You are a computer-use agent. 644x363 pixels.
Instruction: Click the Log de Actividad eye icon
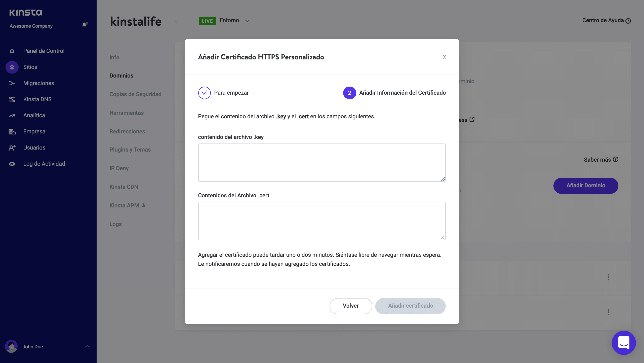[12, 164]
